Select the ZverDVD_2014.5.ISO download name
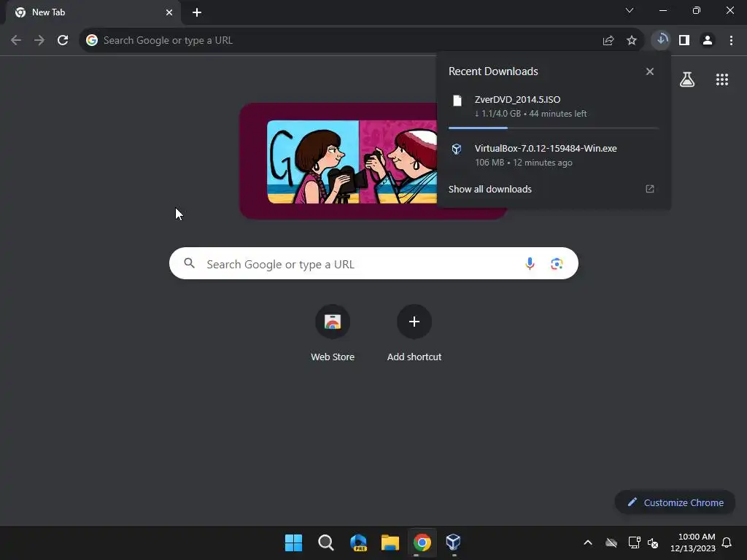The width and height of the screenshot is (747, 560). [x=517, y=99]
